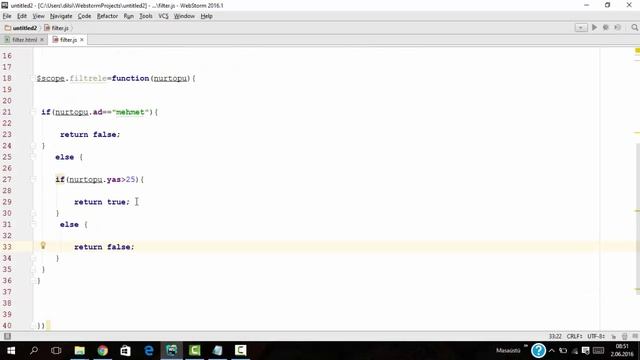Open Google Chrome from the taskbar

click(103, 351)
